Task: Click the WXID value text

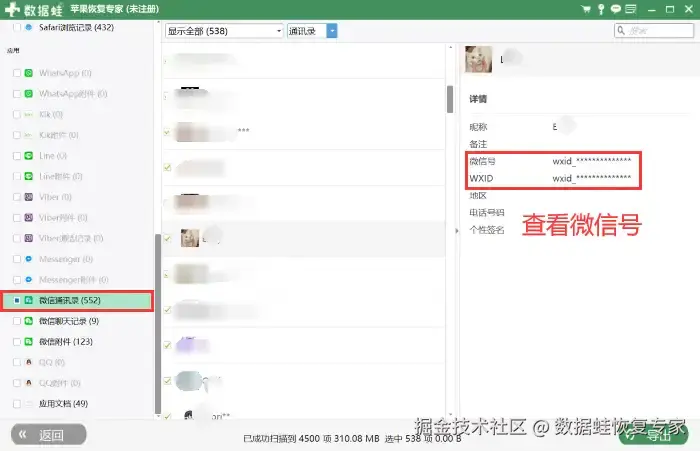Action: tap(592, 178)
